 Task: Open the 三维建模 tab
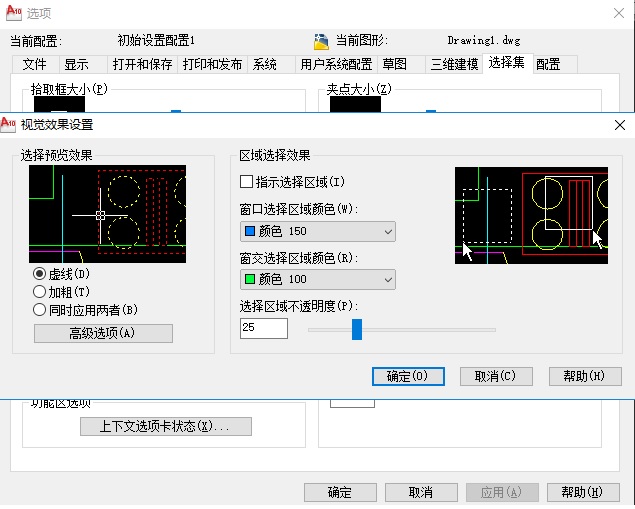click(x=454, y=64)
